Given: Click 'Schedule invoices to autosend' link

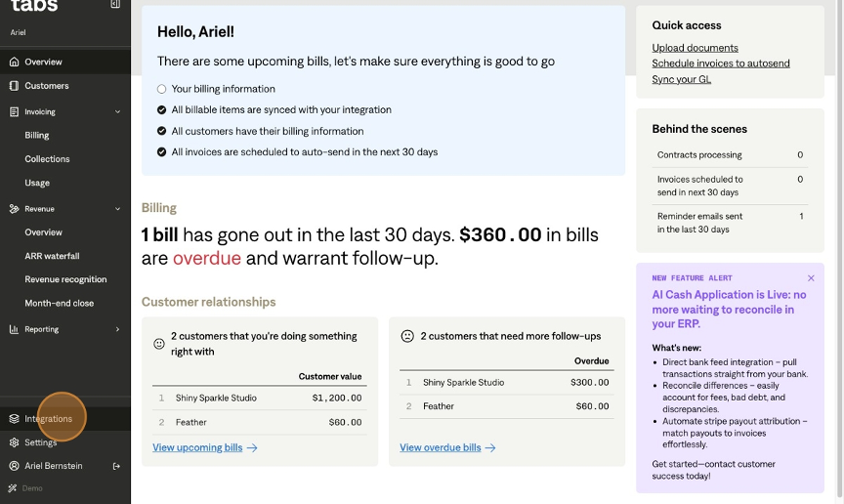Looking at the screenshot, I should [x=721, y=63].
